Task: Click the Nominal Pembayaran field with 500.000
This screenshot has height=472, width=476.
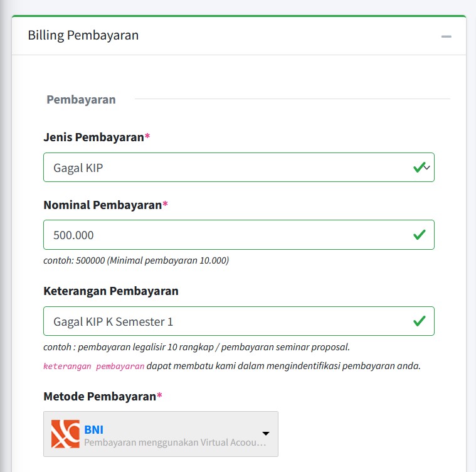Action: [x=226, y=235]
